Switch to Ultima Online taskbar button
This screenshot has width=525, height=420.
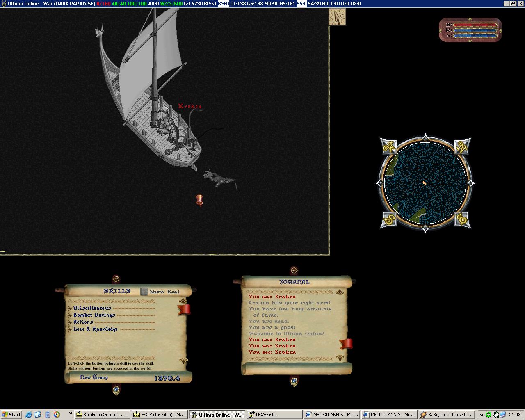click(217, 415)
